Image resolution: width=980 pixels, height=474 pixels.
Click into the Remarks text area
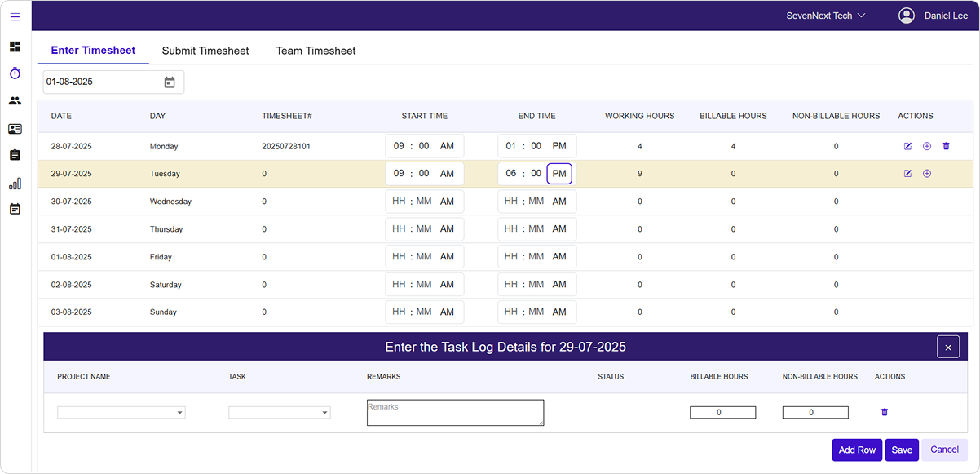(455, 413)
